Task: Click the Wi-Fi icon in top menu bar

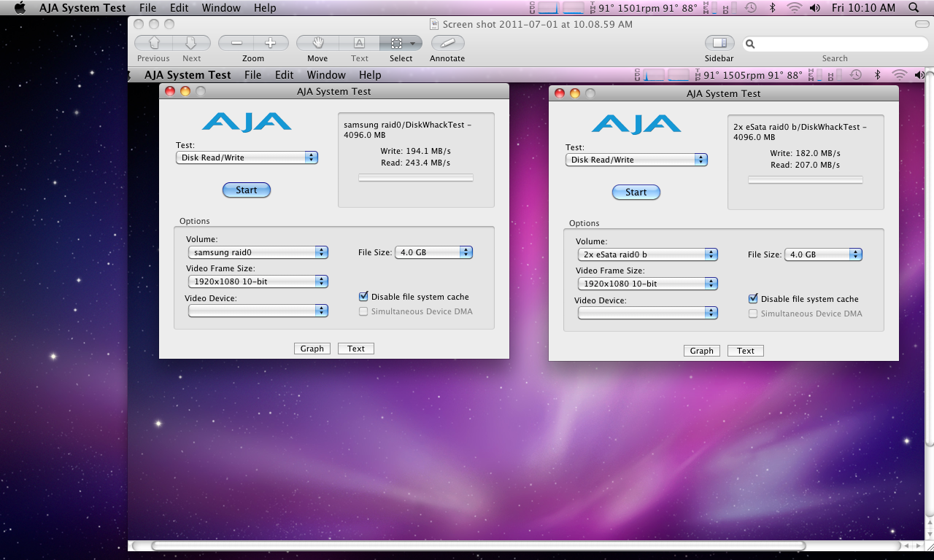Action: [794, 8]
